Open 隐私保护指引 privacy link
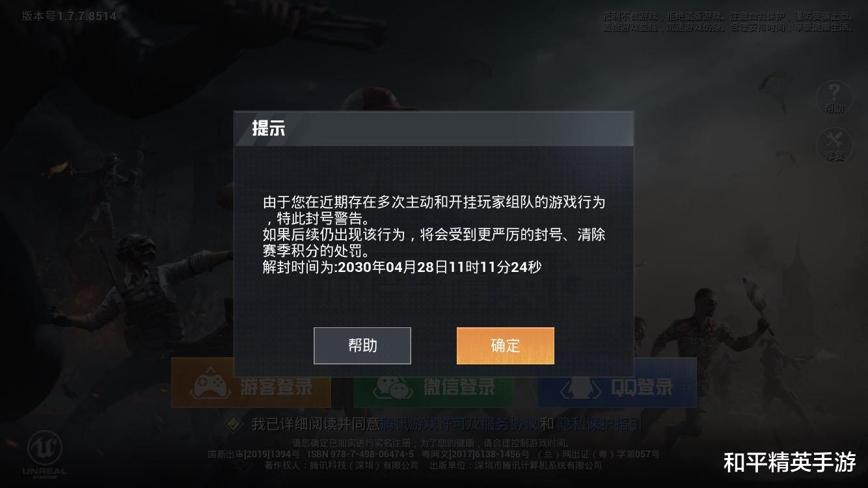This screenshot has width=868, height=488. point(599,425)
